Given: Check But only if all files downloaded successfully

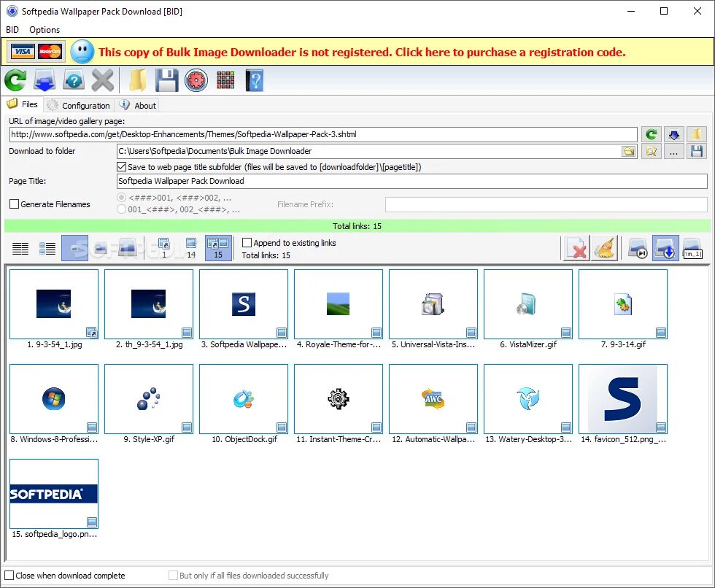Looking at the screenshot, I should [174, 576].
